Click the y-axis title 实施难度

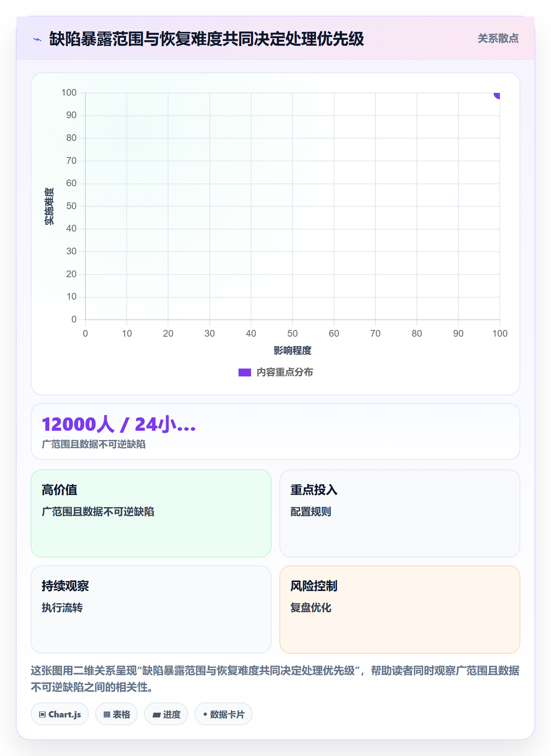49,206
